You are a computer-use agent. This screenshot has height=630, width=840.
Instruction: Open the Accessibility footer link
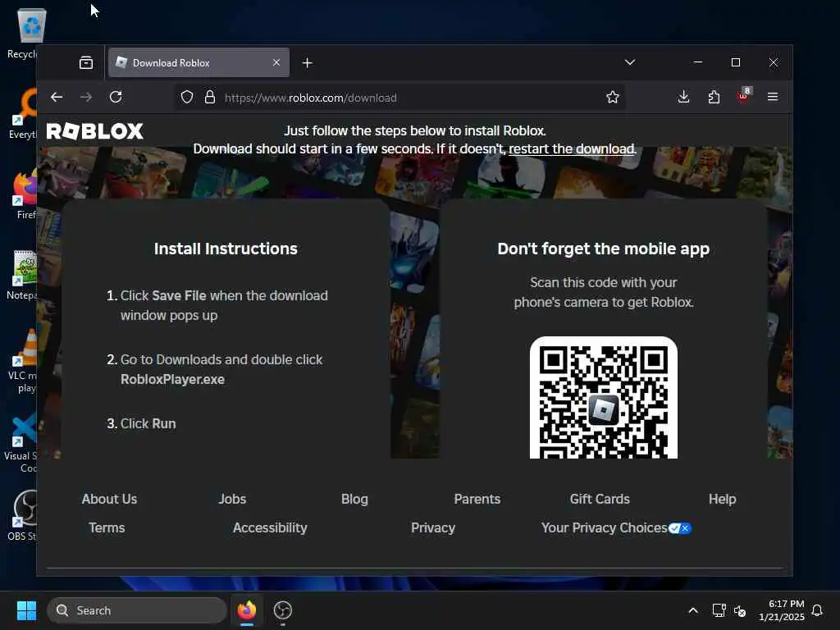coord(270,527)
